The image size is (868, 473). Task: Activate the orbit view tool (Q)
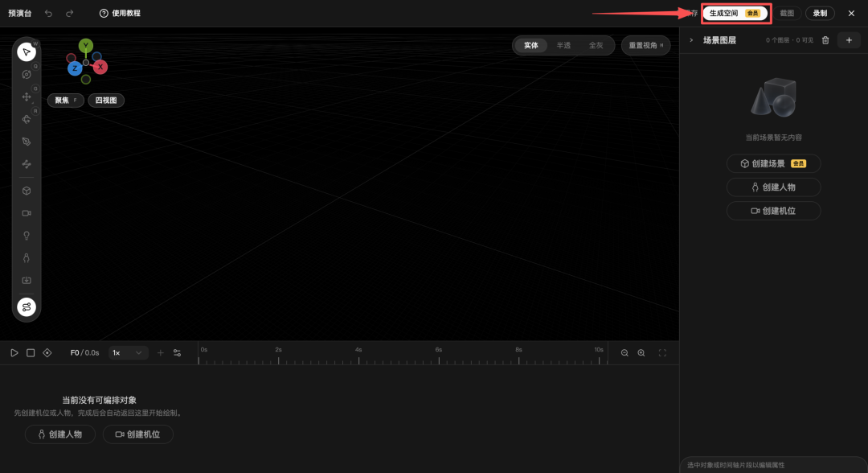[26, 74]
